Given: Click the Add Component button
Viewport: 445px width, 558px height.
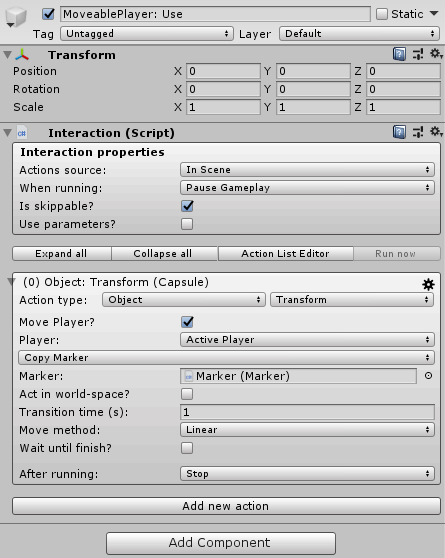Looking at the screenshot, I should [x=221, y=543].
